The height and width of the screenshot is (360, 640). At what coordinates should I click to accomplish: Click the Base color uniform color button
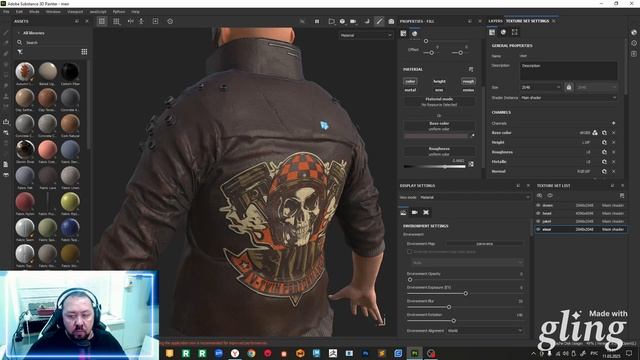(x=439, y=126)
